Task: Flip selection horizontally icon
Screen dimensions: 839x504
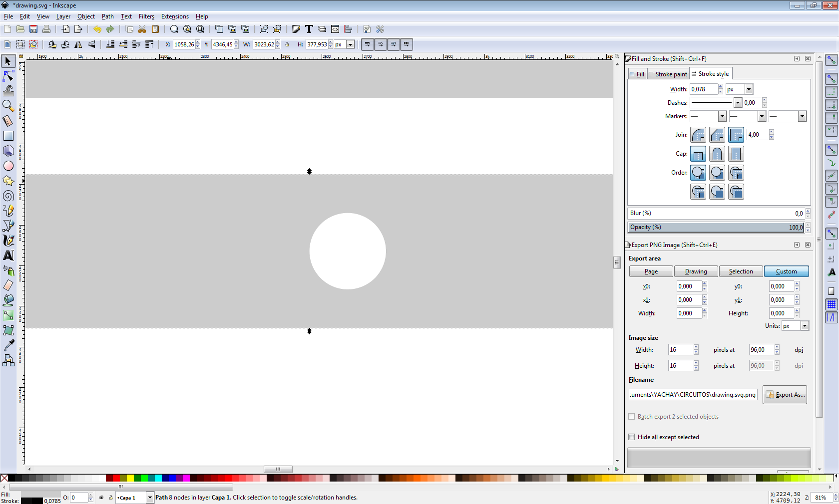Action: click(x=78, y=44)
